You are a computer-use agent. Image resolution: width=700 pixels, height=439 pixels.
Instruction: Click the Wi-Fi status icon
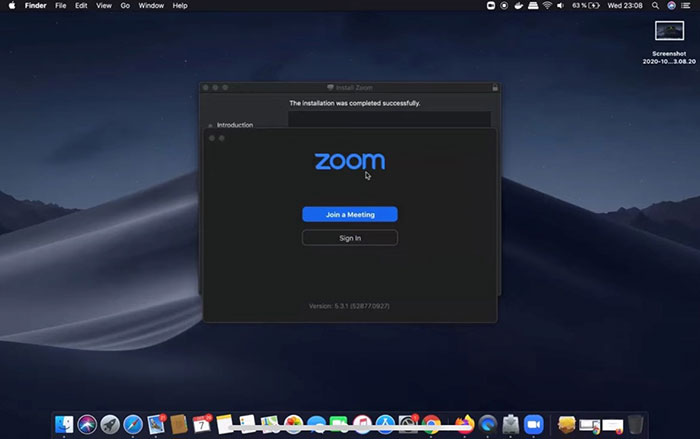(547, 6)
